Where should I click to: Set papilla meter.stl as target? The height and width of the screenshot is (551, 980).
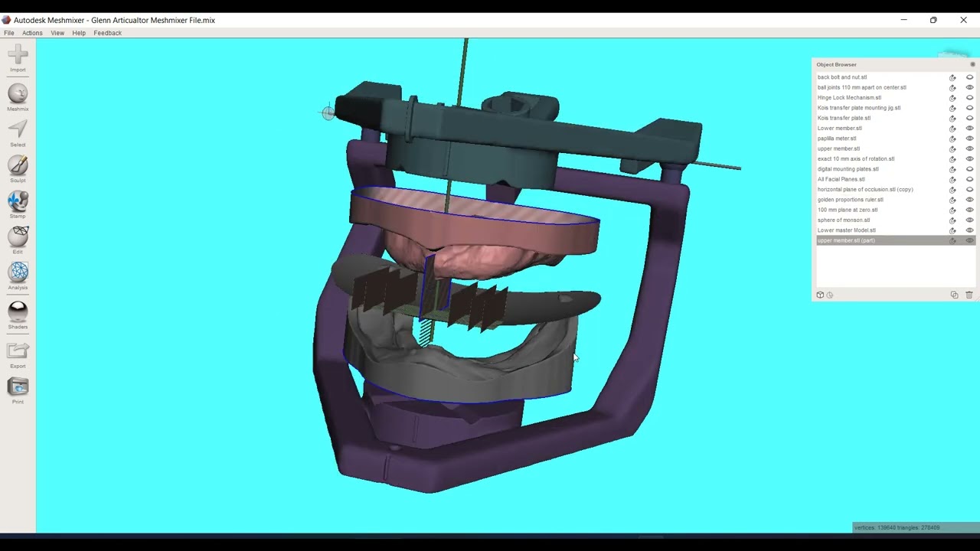tap(952, 139)
